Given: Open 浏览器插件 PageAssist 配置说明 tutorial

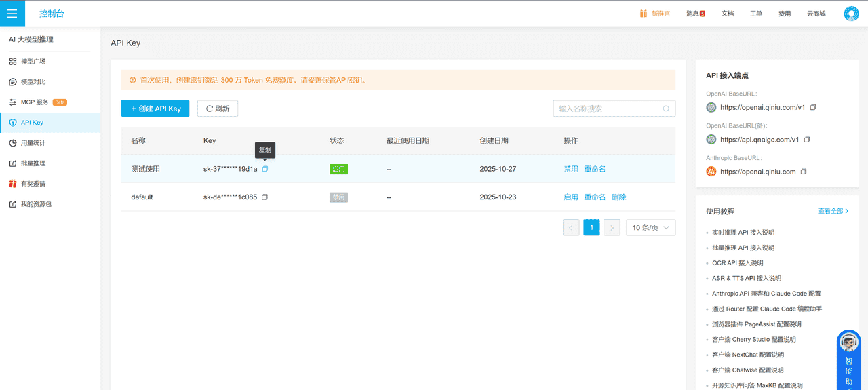Looking at the screenshot, I should 757,324.
